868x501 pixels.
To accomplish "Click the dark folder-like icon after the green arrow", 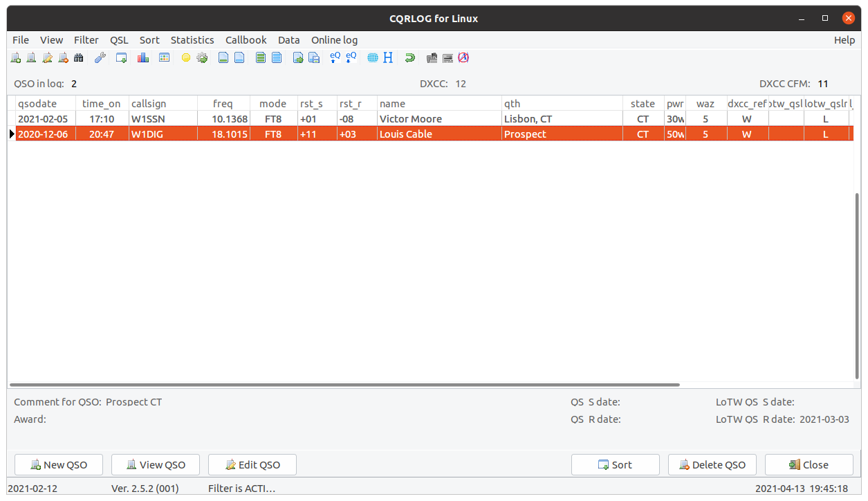I will (x=432, y=58).
